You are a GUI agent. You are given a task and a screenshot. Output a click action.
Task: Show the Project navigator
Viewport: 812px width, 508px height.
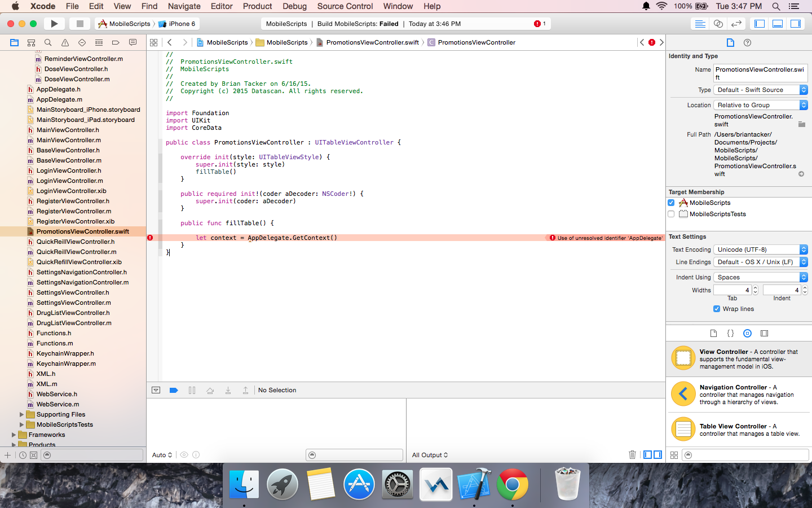point(14,42)
